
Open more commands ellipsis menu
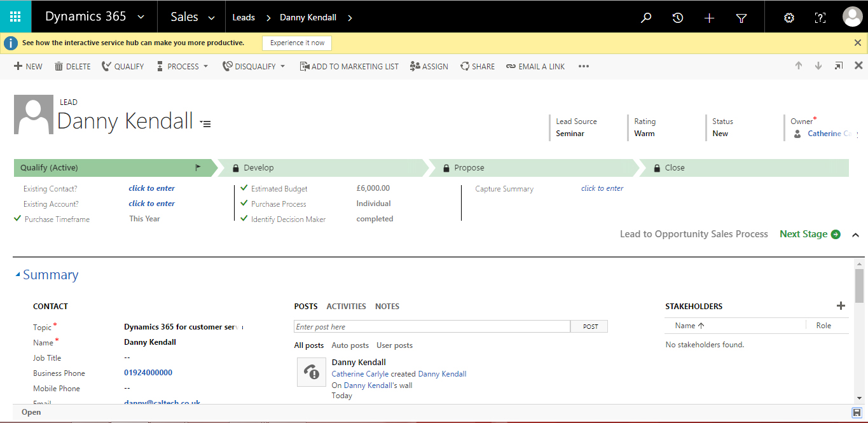coord(584,66)
